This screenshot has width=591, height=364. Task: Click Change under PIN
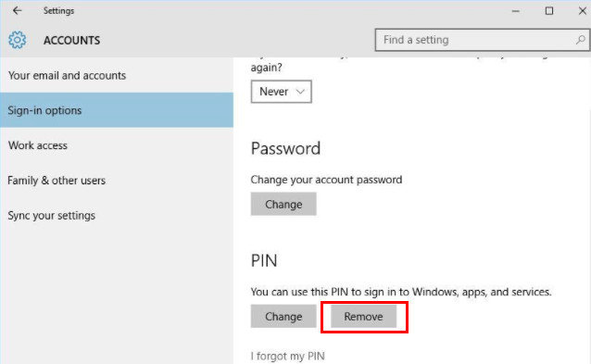coord(283,316)
